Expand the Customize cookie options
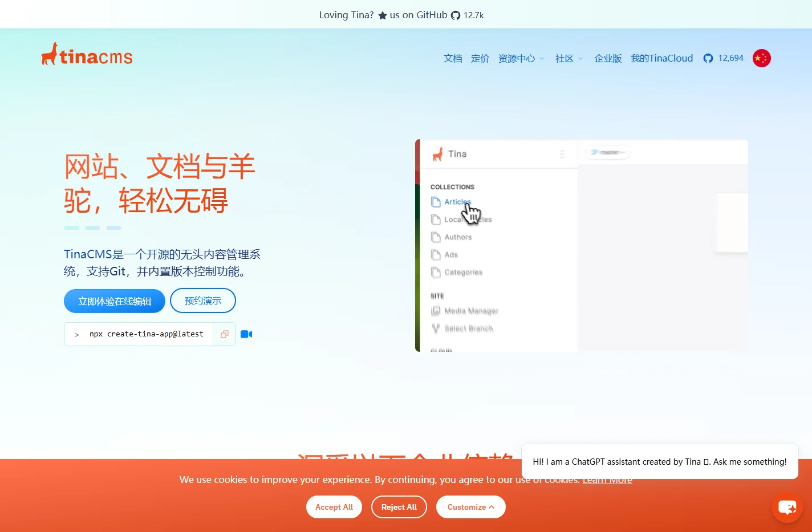The width and height of the screenshot is (812, 532). 471,507
